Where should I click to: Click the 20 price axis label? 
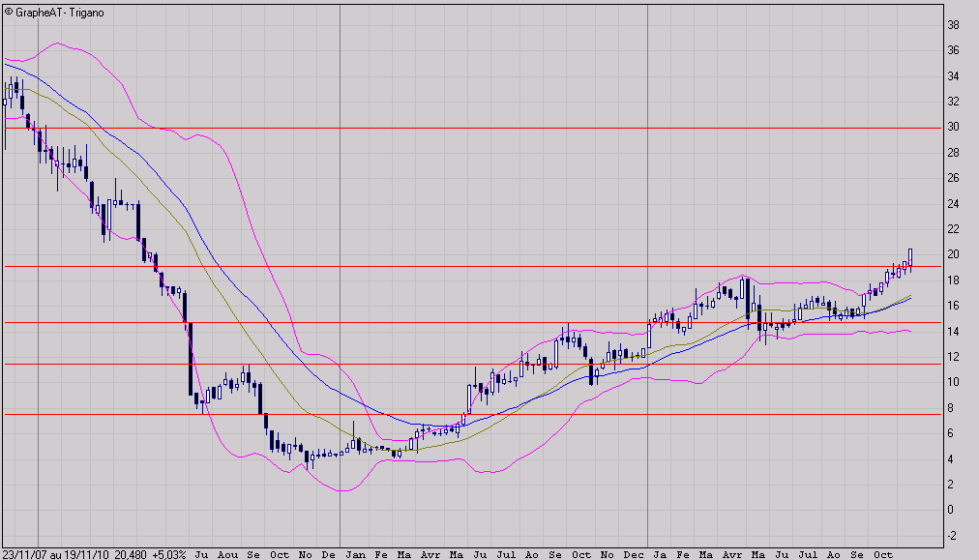pos(954,254)
